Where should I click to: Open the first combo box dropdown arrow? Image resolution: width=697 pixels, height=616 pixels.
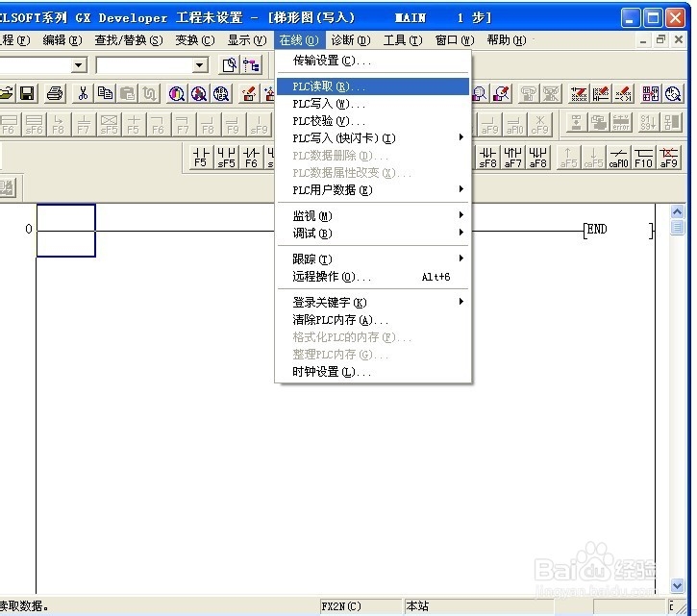79,65
